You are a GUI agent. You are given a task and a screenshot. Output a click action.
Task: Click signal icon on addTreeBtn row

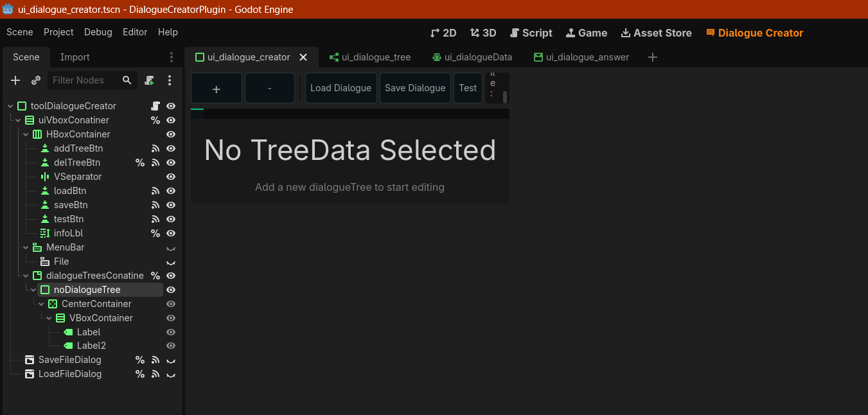[x=155, y=148]
